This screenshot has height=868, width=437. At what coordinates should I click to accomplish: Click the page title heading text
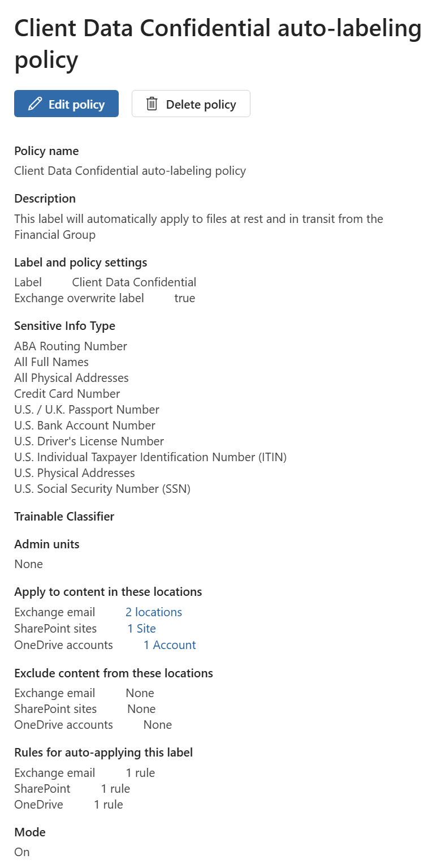pos(218,44)
